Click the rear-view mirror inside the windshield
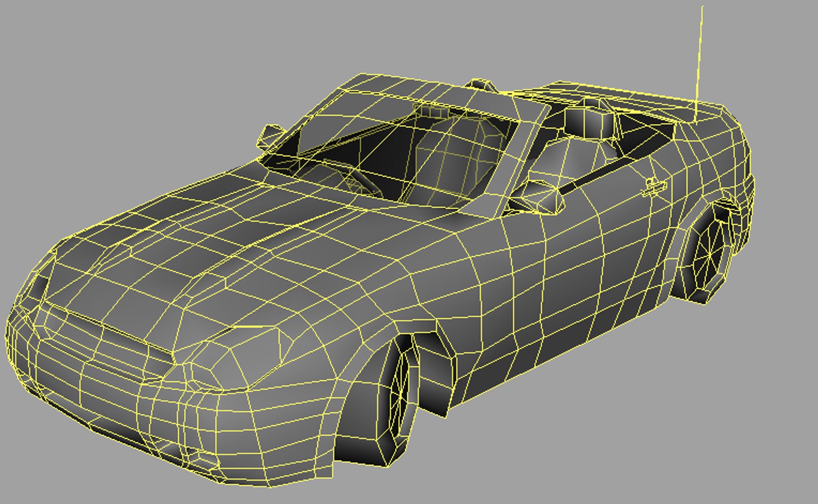The image size is (818, 504). click(x=432, y=111)
